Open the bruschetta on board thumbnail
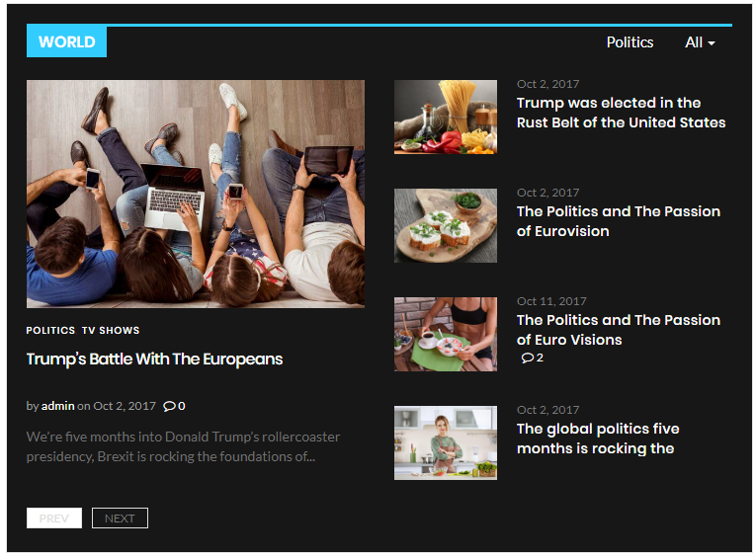Image resolution: width=756 pixels, height=558 pixels. (446, 225)
